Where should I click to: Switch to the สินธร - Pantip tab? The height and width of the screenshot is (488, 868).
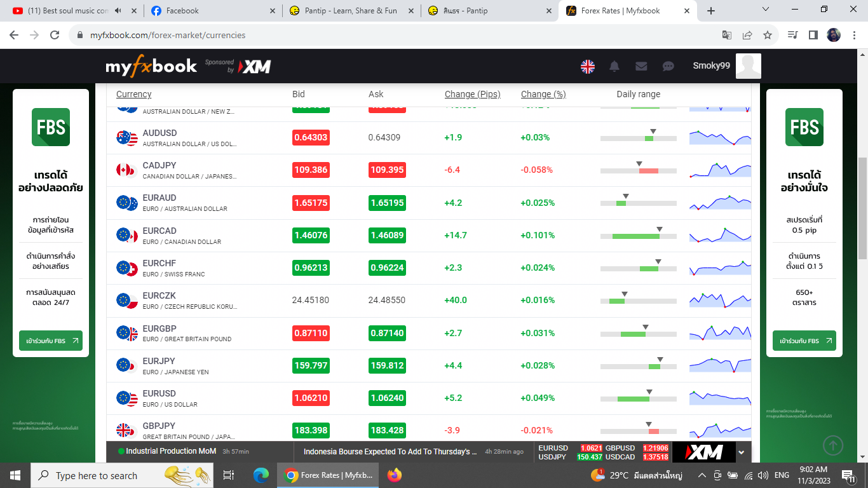490,11
